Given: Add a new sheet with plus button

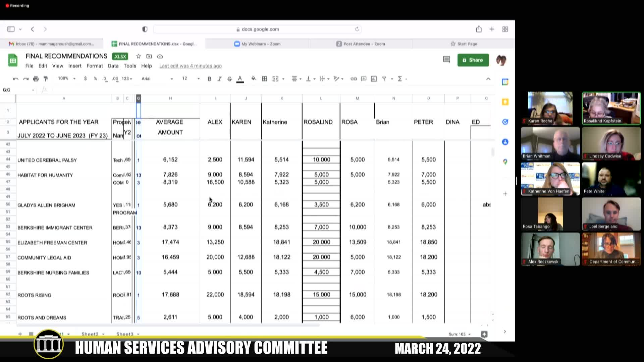Looking at the screenshot, I should 20,334.
